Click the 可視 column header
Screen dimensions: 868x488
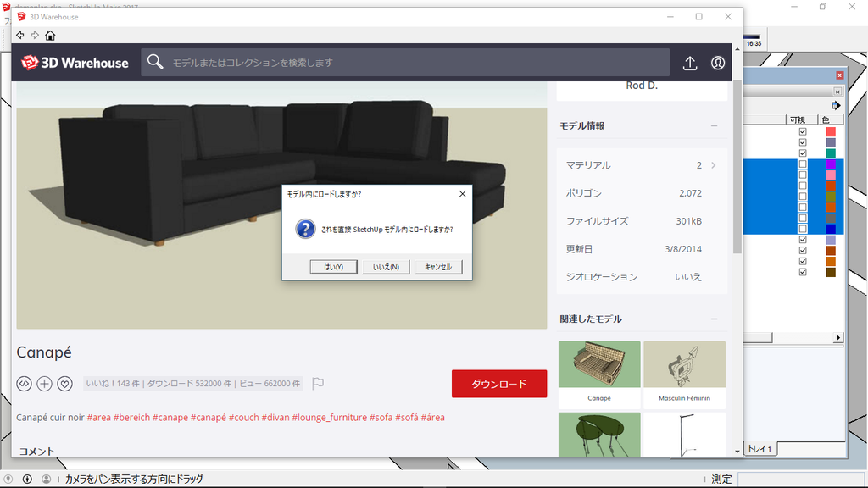802,119
